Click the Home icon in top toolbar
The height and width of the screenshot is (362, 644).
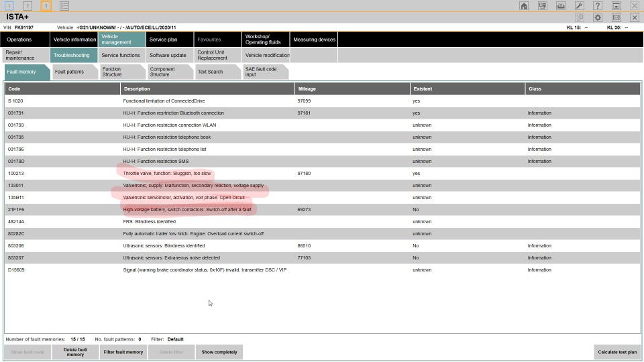click(x=524, y=5)
